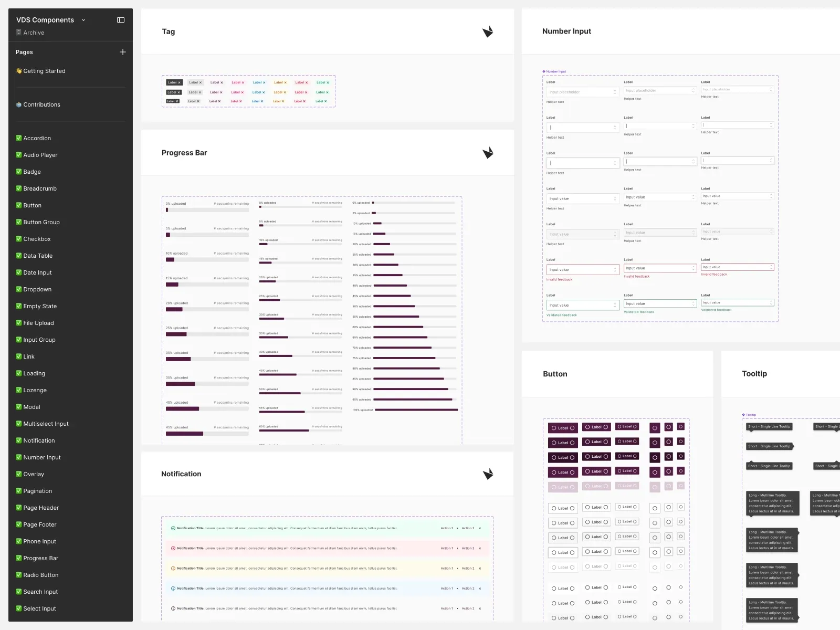This screenshot has height=630, width=840.
Task: Open the Pagination page
Action: point(38,491)
